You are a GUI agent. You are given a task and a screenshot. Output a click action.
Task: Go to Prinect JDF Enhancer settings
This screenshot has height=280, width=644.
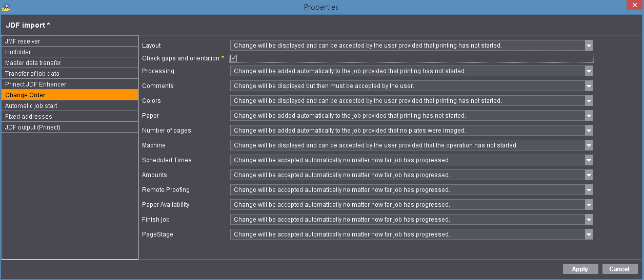click(x=69, y=84)
